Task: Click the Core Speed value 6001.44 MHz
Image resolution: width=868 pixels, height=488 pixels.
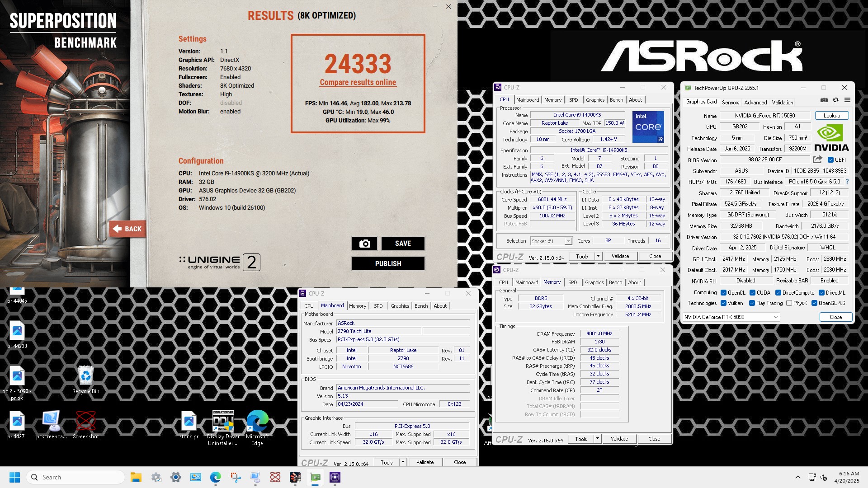Action: pos(552,199)
